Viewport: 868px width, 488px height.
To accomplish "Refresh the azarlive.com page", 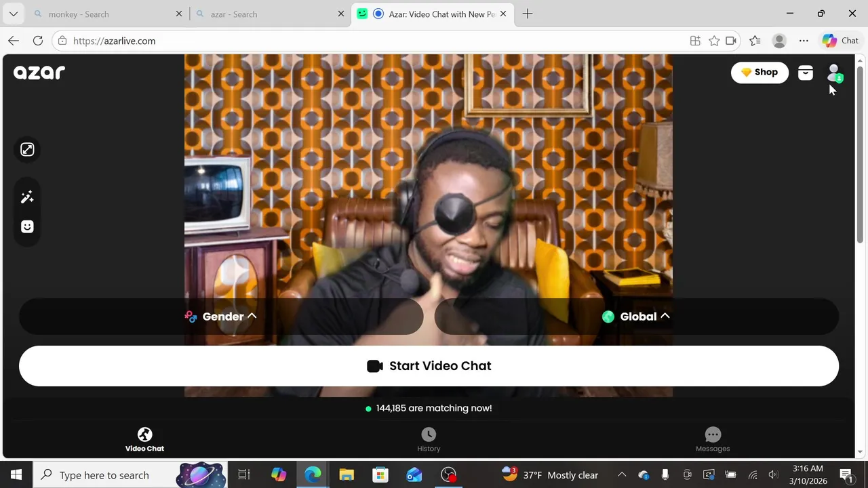I will tap(38, 41).
